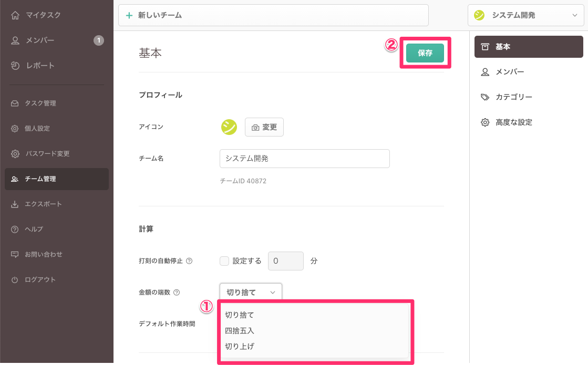Click the home icon beside マイタスク

click(15, 15)
